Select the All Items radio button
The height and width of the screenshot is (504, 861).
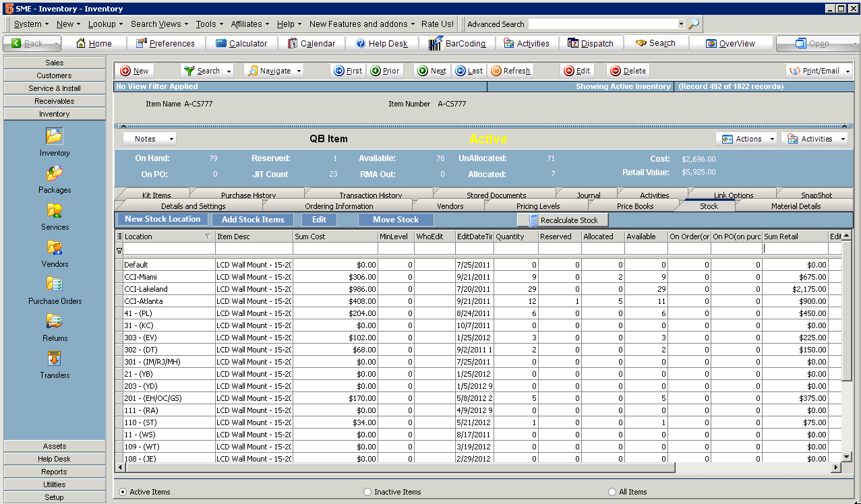612,492
